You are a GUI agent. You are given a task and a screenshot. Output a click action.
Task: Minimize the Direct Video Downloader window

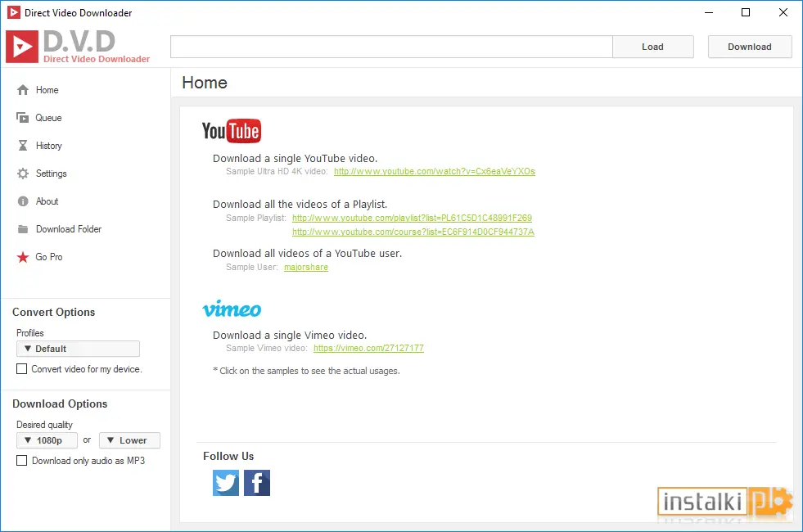pos(709,12)
